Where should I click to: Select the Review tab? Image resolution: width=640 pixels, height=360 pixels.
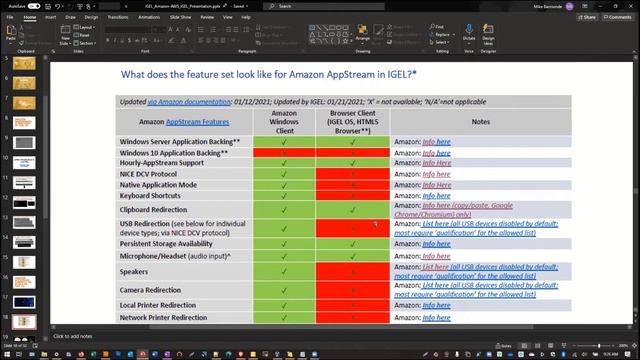(207, 17)
